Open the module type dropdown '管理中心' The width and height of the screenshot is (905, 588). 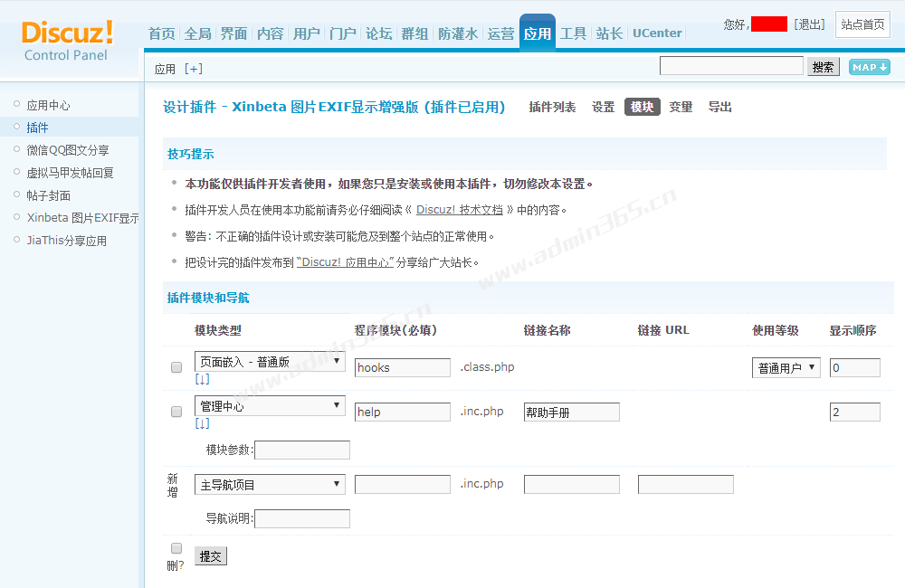pyautogui.click(x=270, y=405)
